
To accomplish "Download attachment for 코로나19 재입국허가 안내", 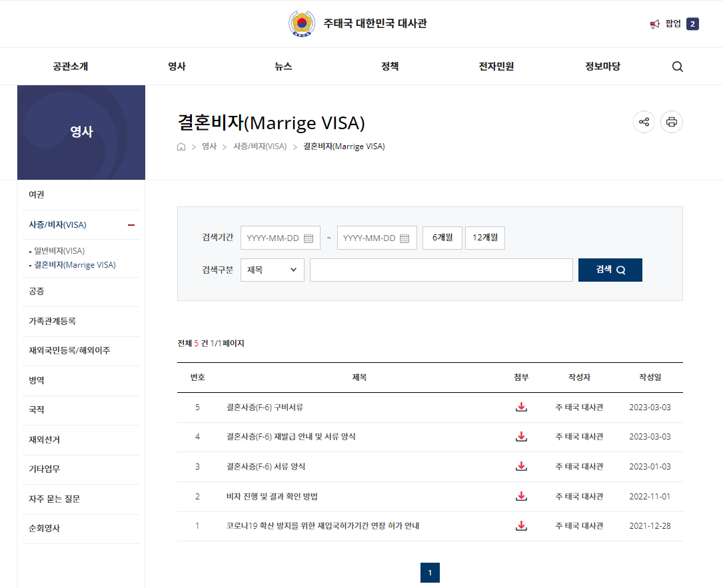I will coord(522,526).
